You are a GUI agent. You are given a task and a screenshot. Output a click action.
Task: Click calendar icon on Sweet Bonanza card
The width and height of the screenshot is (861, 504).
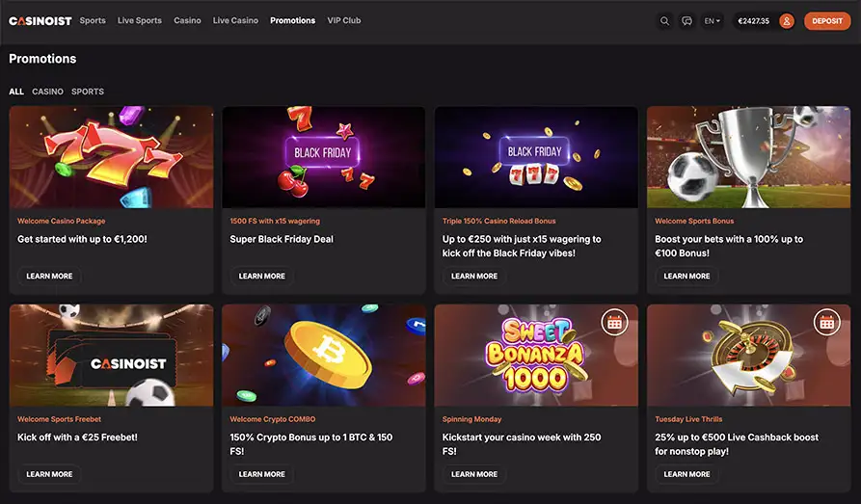[614, 323]
